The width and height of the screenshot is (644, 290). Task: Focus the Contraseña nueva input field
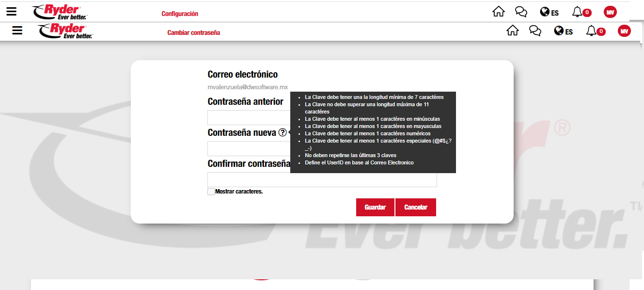pyautogui.click(x=248, y=148)
